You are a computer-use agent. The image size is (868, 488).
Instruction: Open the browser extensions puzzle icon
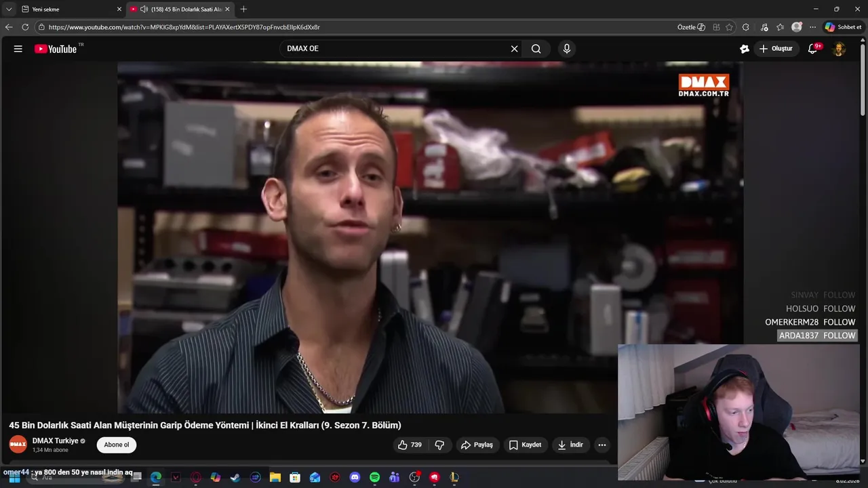coord(746,27)
